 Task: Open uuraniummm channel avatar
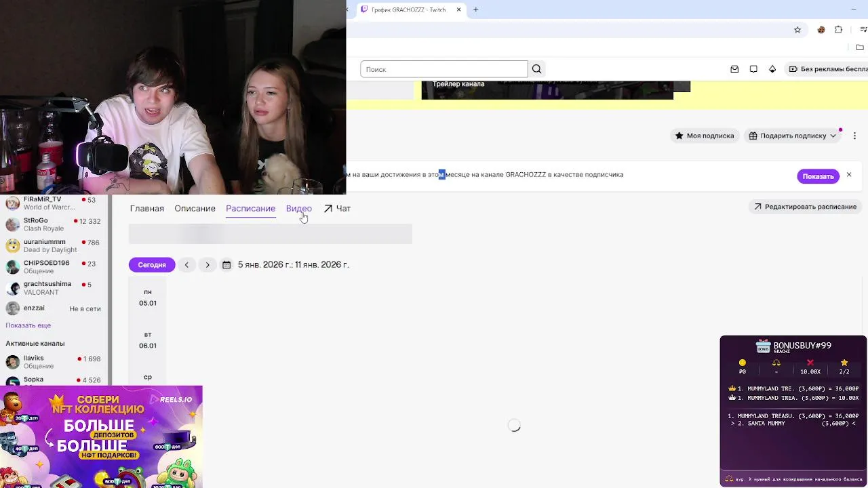12,245
